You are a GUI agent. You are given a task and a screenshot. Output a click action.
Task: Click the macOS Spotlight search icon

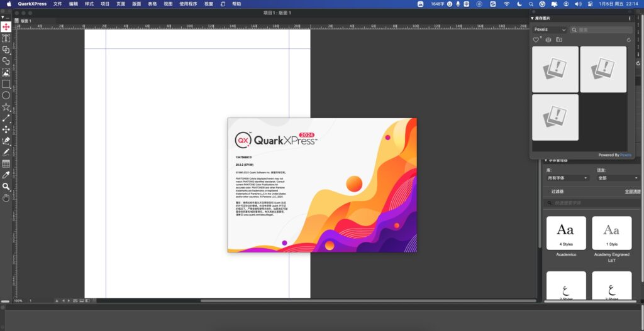[x=531, y=4]
